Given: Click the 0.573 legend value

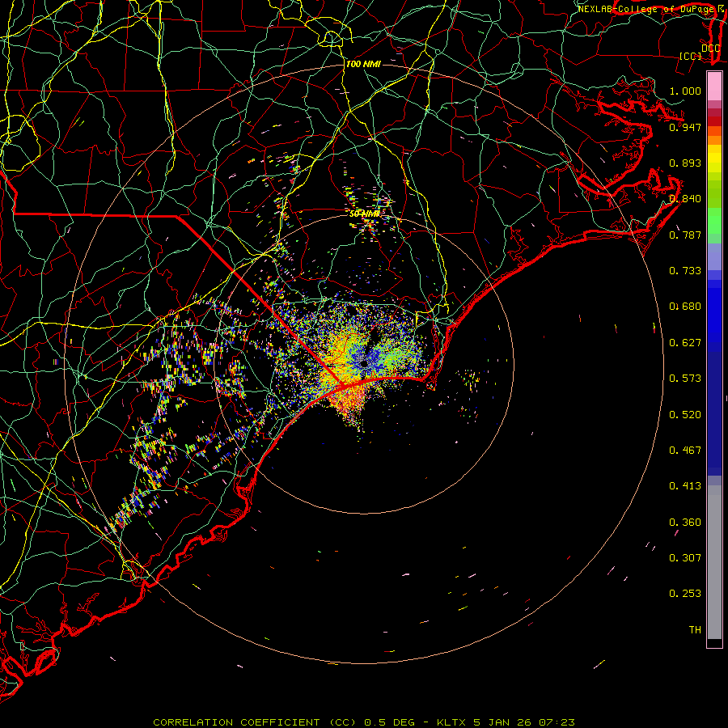Looking at the screenshot, I should pyautogui.click(x=685, y=378).
